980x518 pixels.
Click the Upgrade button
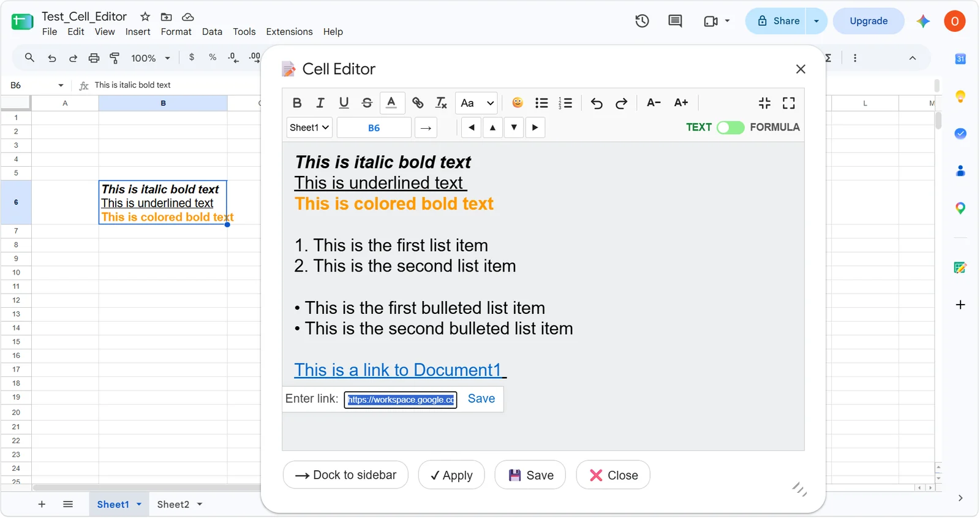click(869, 21)
